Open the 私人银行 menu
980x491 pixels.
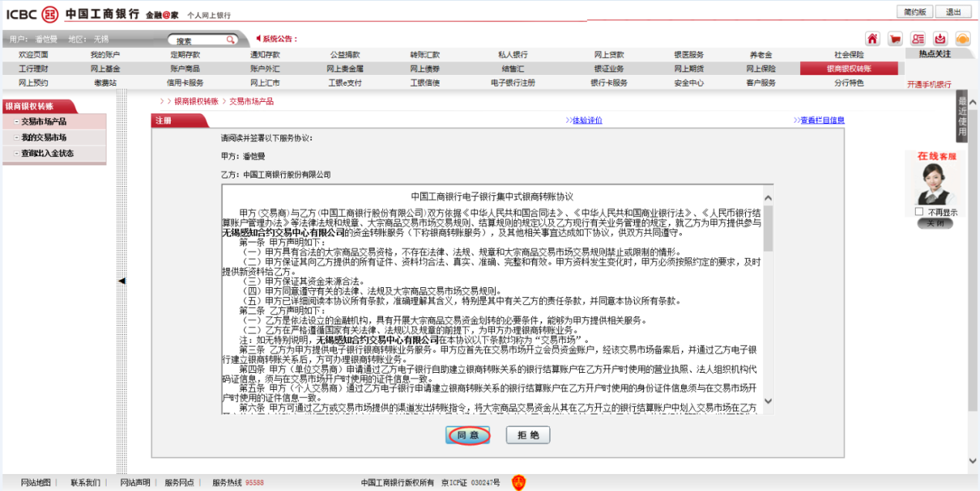(x=513, y=55)
